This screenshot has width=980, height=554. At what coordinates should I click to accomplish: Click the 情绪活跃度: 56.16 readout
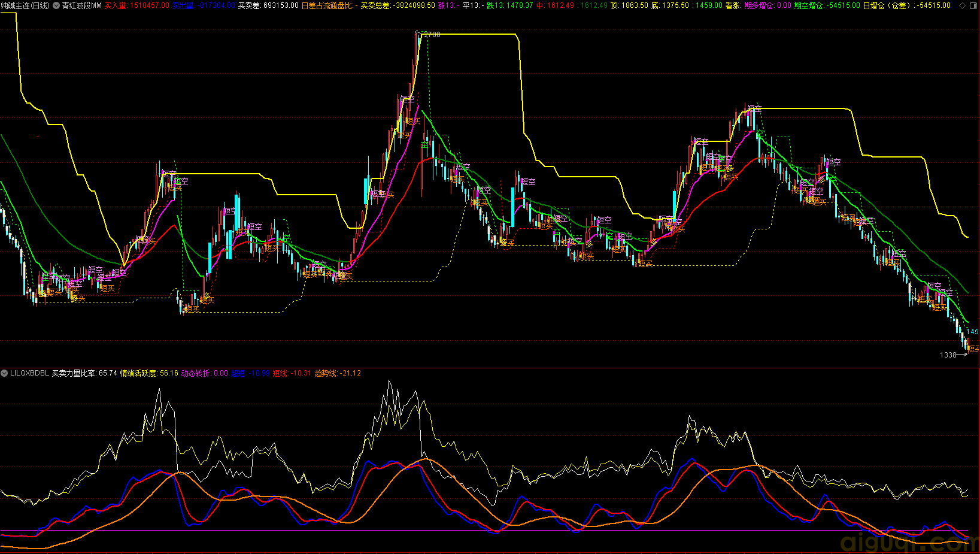pos(149,373)
